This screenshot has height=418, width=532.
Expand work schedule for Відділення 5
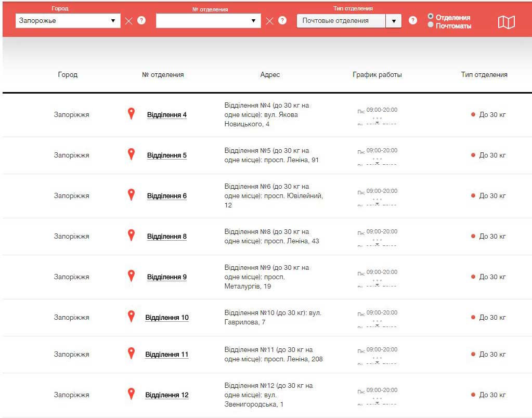click(377, 161)
